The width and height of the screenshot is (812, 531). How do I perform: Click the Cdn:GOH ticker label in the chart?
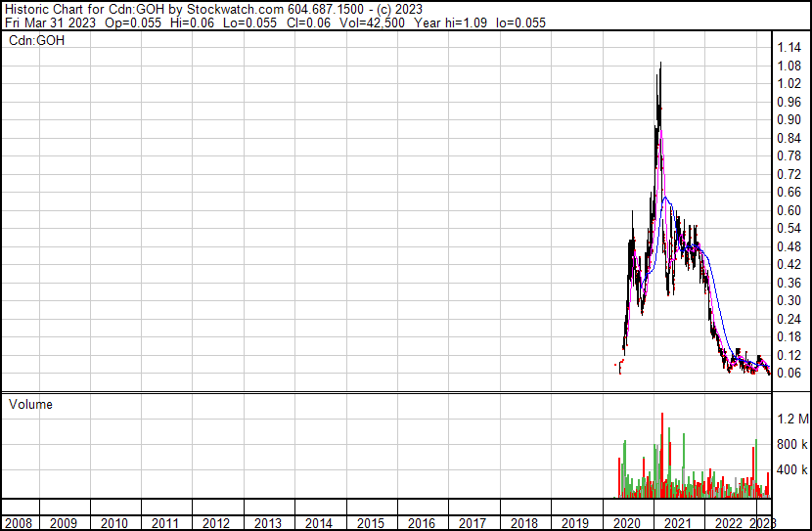pyautogui.click(x=36, y=41)
